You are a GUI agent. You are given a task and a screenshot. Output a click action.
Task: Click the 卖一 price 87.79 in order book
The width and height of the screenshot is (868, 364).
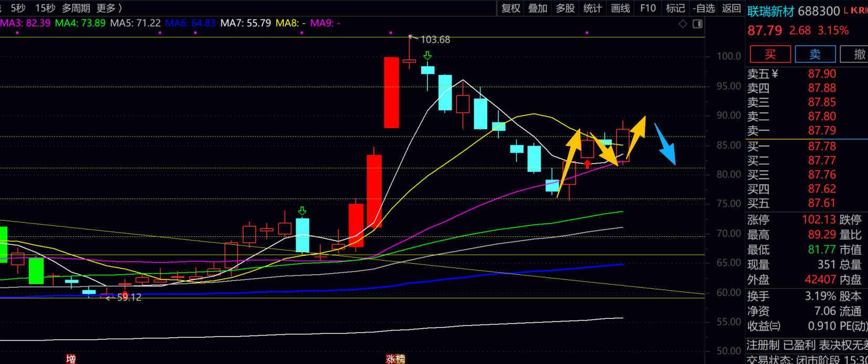click(x=822, y=130)
